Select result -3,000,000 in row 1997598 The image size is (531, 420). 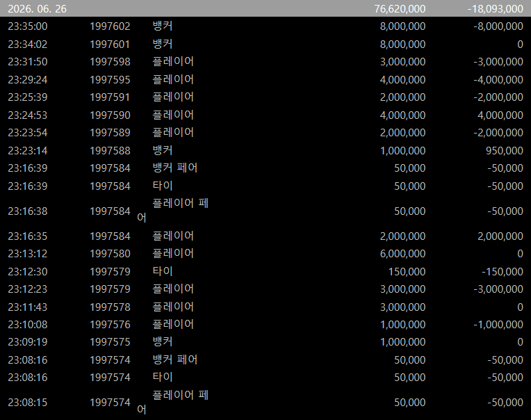[498, 62]
